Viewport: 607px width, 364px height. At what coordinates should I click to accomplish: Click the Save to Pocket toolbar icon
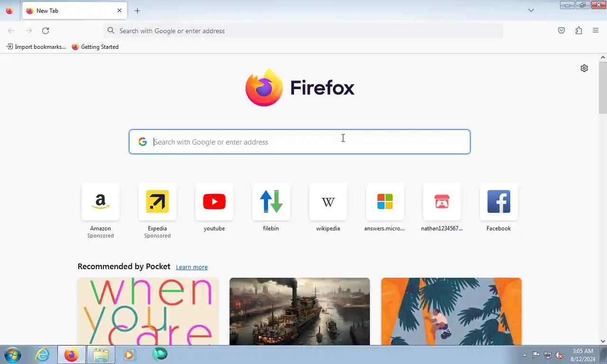tap(561, 31)
